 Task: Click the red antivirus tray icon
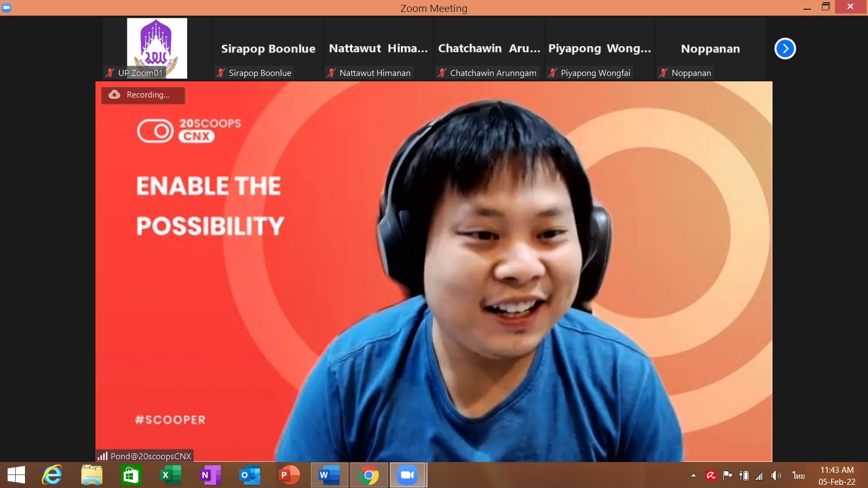click(711, 476)
